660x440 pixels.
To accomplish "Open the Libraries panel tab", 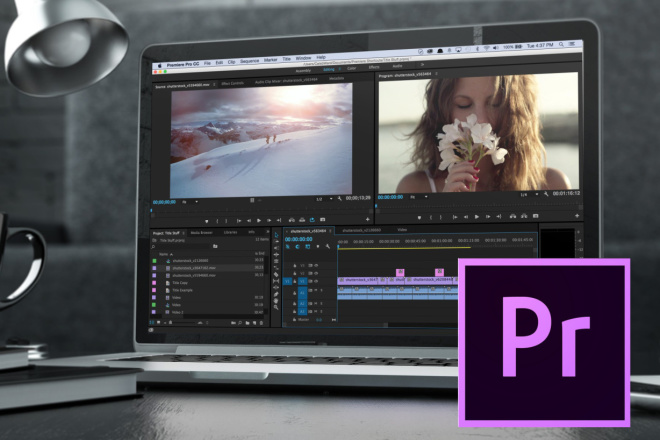I will 230,232.
